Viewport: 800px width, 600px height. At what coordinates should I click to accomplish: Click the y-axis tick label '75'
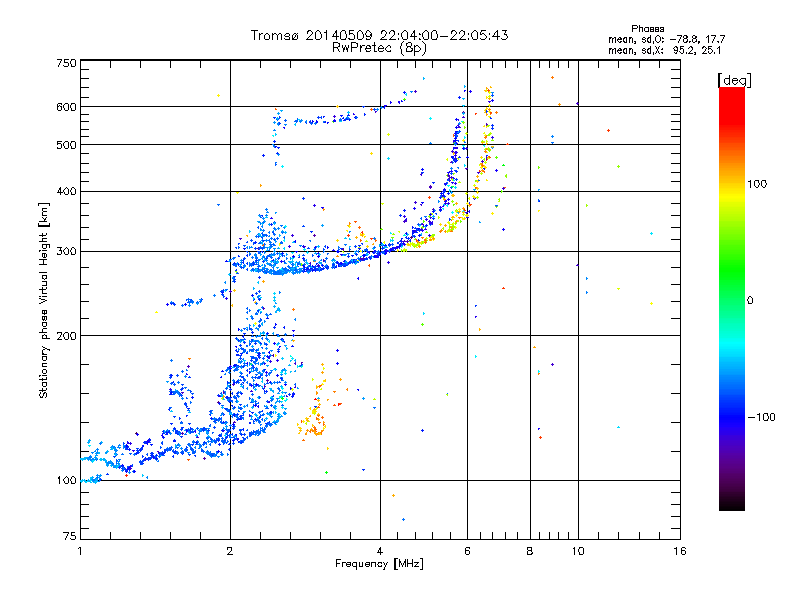point(70,536)
